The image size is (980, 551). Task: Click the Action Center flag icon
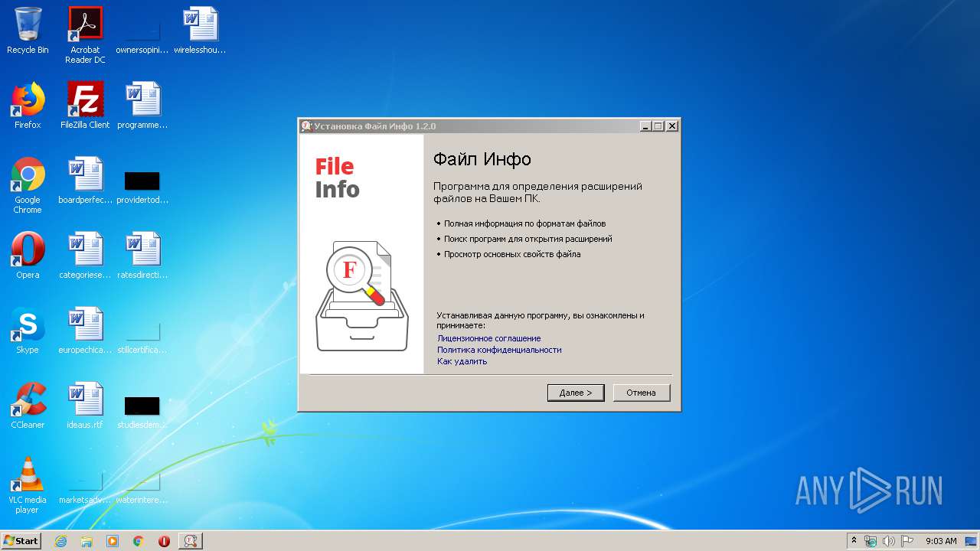coord(907,541)
